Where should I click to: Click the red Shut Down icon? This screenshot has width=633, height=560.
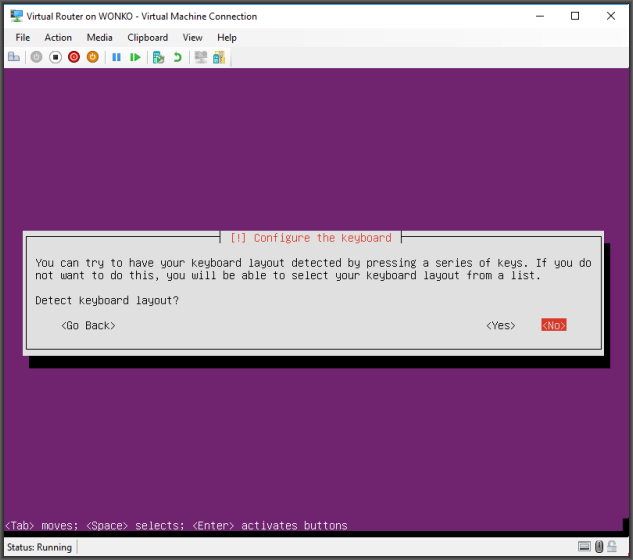click(74, 57)
